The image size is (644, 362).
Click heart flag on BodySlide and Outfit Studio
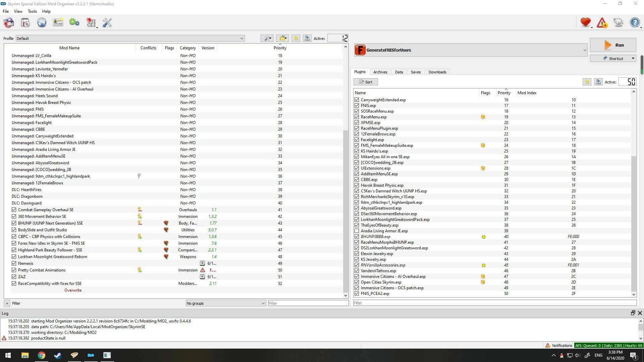point(166,230)
